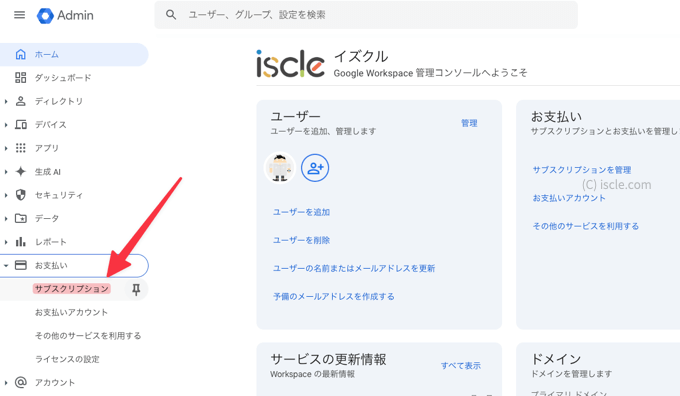The height and width of the screenshot is (396, 680).
Task: Click ユーザーの名前またはメールアドレスを更新 link
Action: pos(354,268)
